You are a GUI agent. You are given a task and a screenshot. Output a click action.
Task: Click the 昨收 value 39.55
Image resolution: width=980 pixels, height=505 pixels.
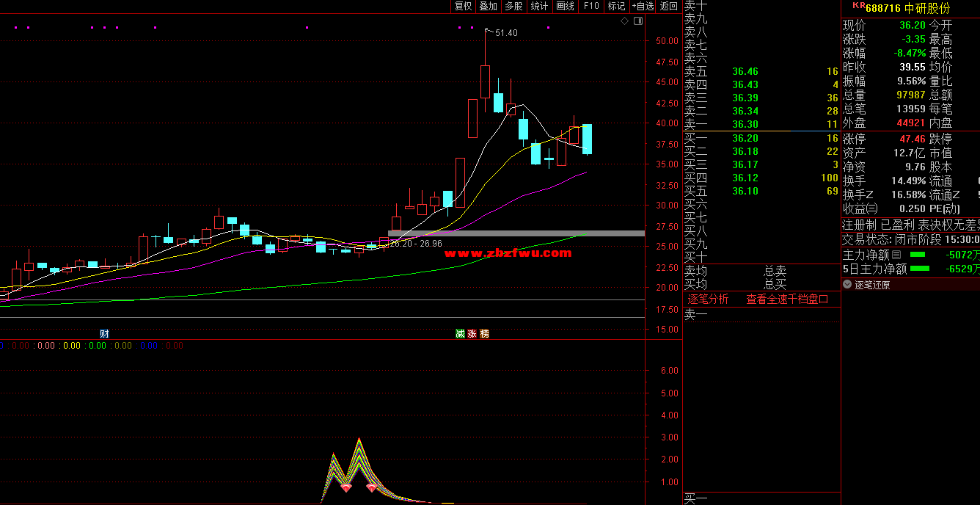click(x=913, y=67)
